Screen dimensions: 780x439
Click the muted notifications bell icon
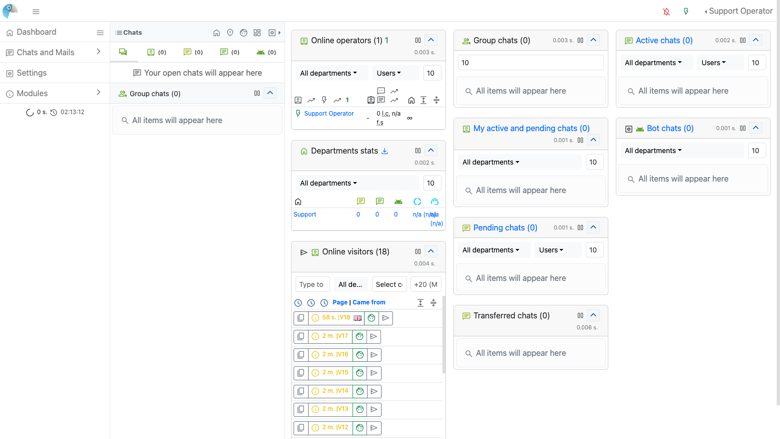click(x=666, y=11)
